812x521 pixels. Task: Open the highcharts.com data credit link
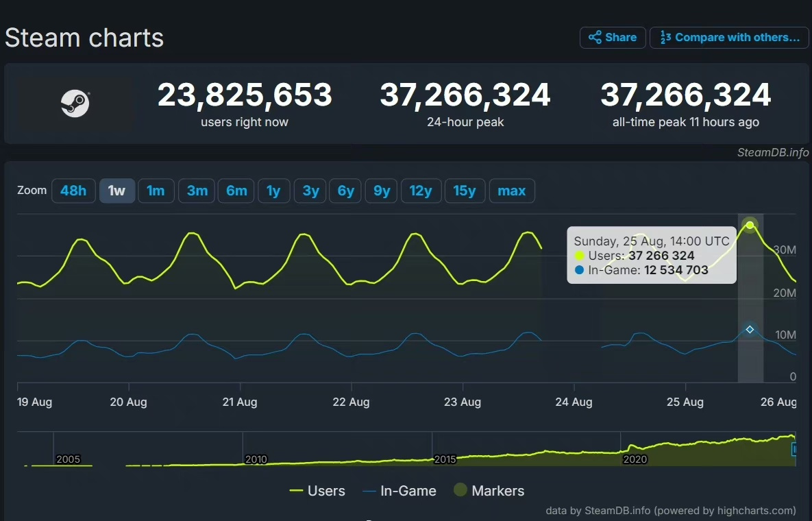coord(671,511)
